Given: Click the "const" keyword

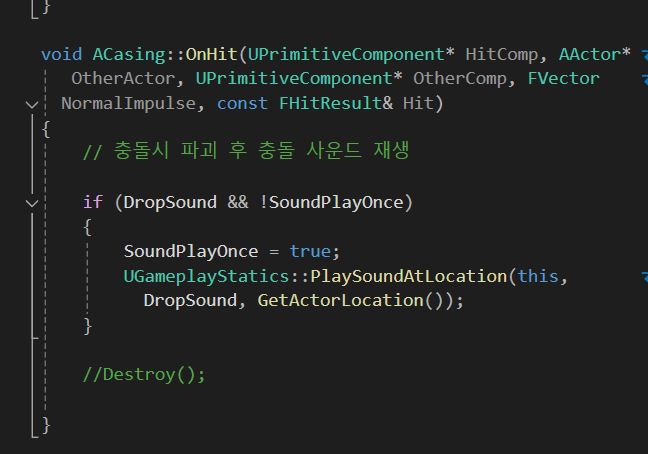Looking at the screenshot, I should pyautogui.click(x=242, y=103).
